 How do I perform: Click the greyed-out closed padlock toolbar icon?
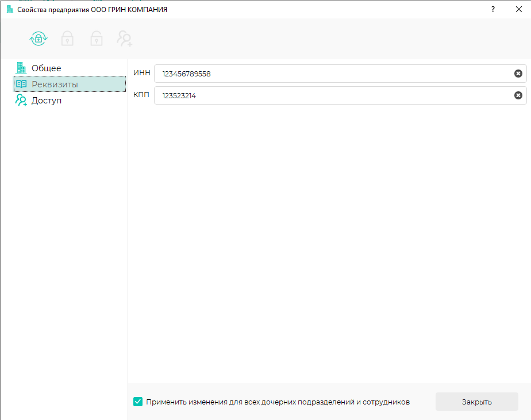pos(67,38)
